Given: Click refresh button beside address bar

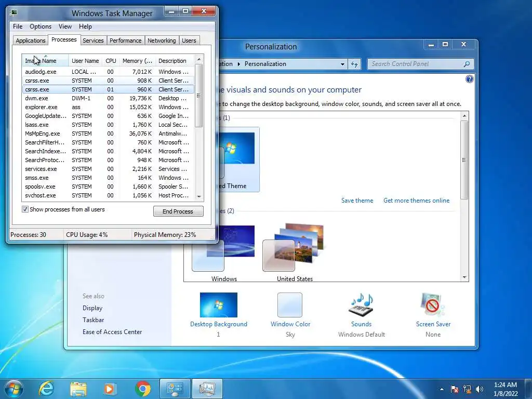Looking at the screenshot, I should (x=354, y=64).
